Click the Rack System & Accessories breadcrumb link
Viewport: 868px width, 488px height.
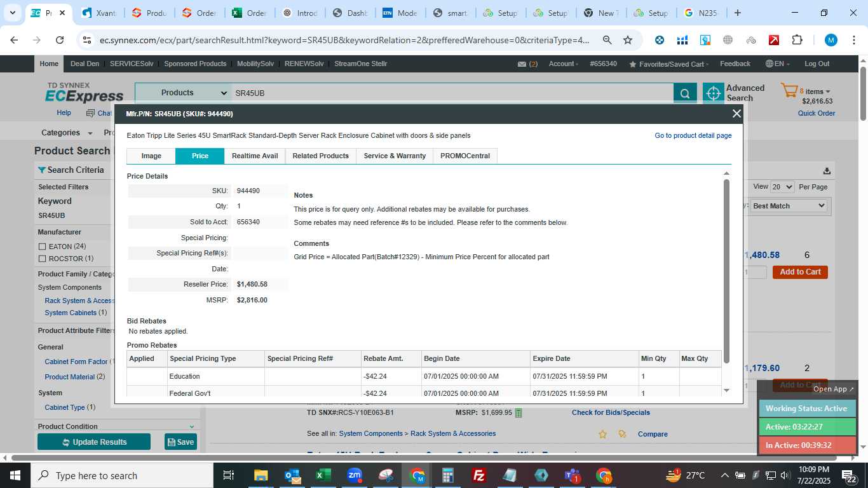[x=453, y=434]
